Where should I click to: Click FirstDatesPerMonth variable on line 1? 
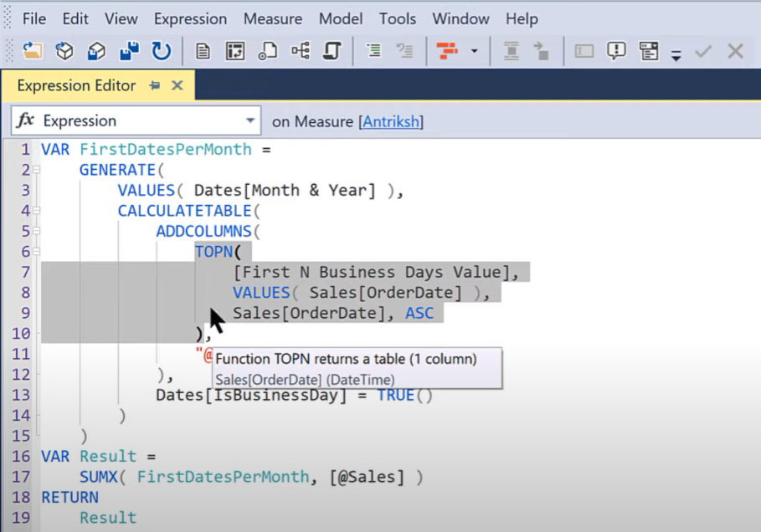(166, 150)
